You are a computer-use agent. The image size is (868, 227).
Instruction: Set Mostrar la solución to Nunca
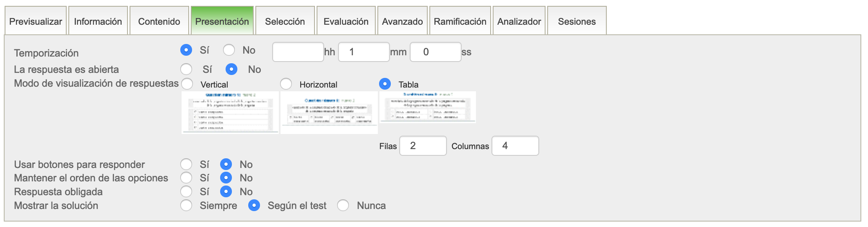[x=343, y=205]
